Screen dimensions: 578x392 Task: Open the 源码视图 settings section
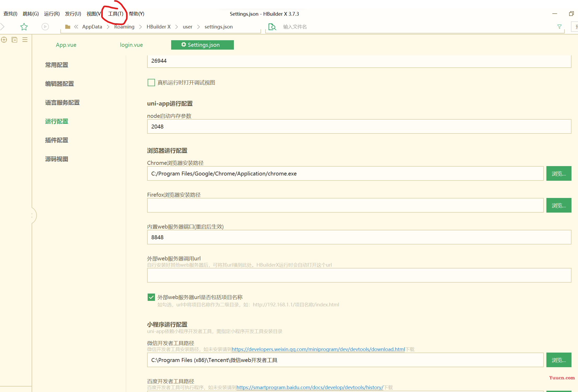pos(57,159)
